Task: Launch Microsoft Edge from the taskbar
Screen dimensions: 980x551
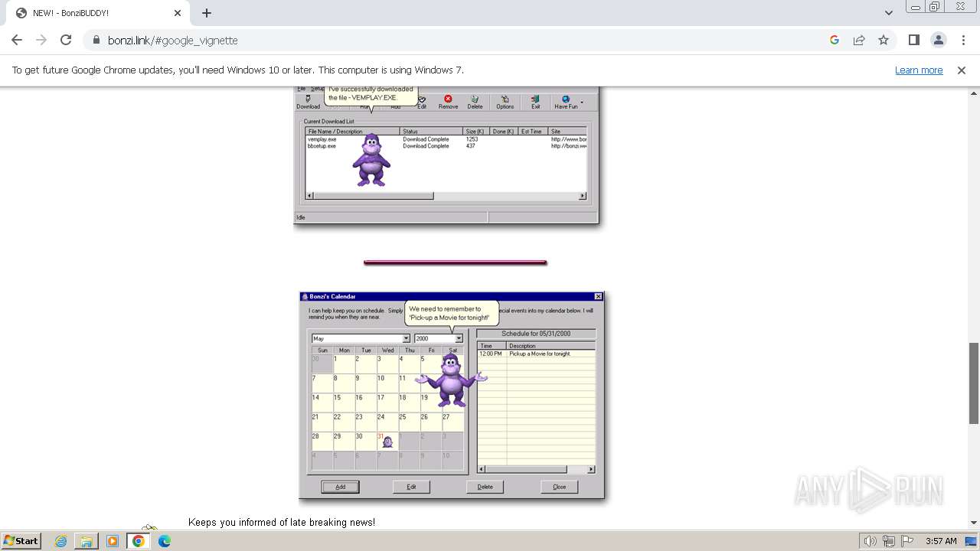Action: (164, 541)
